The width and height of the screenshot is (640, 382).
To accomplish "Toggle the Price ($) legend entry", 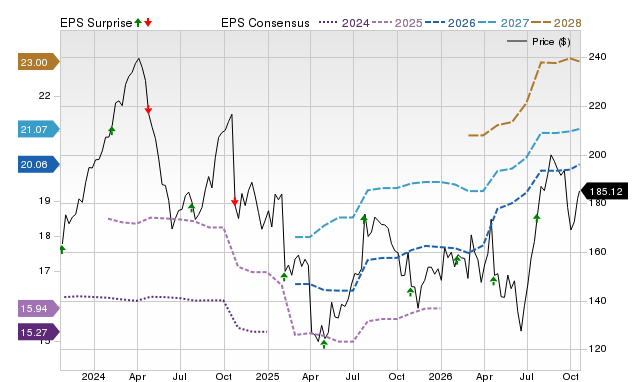I will [x=539, y=42].
